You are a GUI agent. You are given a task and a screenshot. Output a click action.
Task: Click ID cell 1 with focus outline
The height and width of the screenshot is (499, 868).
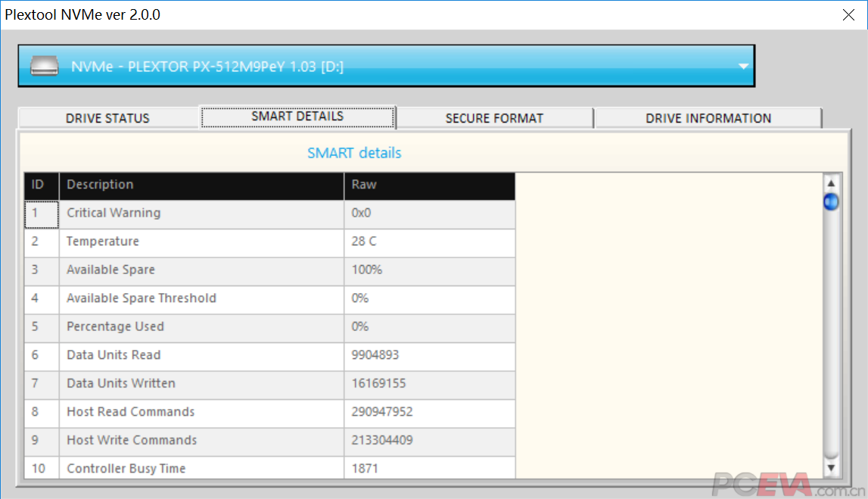point(42,214)
